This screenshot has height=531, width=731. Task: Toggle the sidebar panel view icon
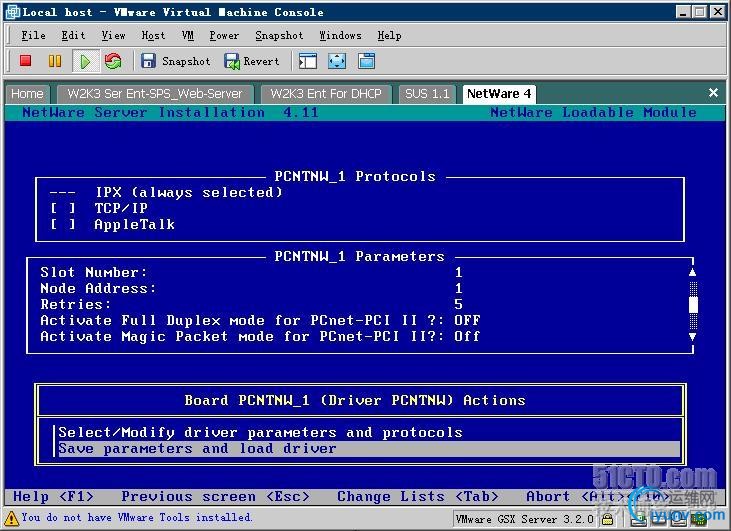click(308, 61)
